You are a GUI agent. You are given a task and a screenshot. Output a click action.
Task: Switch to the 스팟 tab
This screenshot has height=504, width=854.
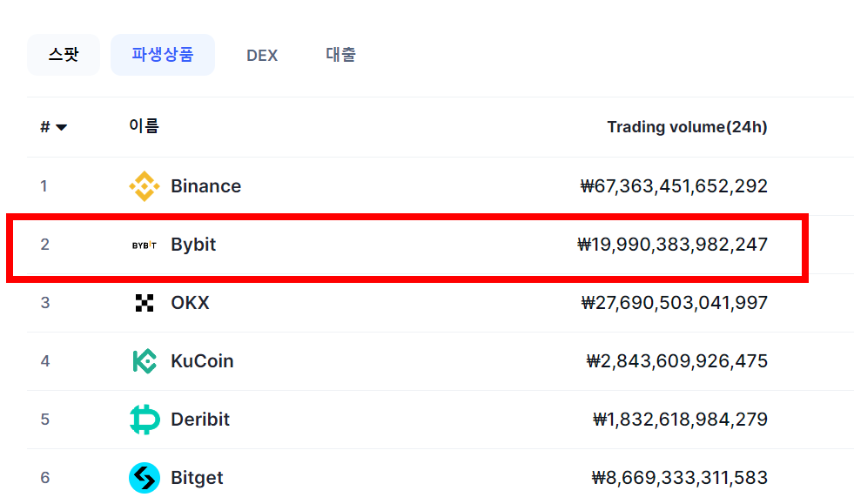pyautogui.click(x=64, y=55)
